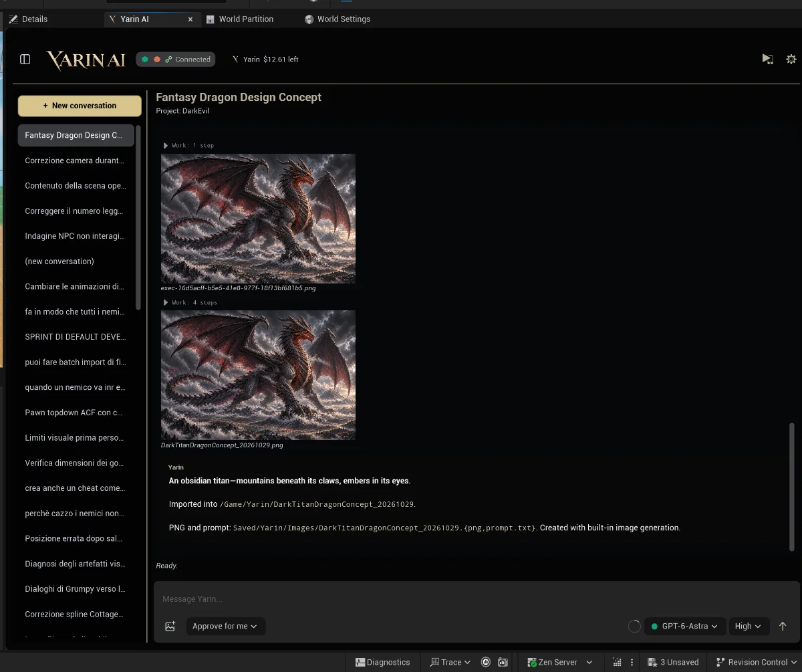Open the Limiti visuale prima perso... conversation

coord(76,437)
